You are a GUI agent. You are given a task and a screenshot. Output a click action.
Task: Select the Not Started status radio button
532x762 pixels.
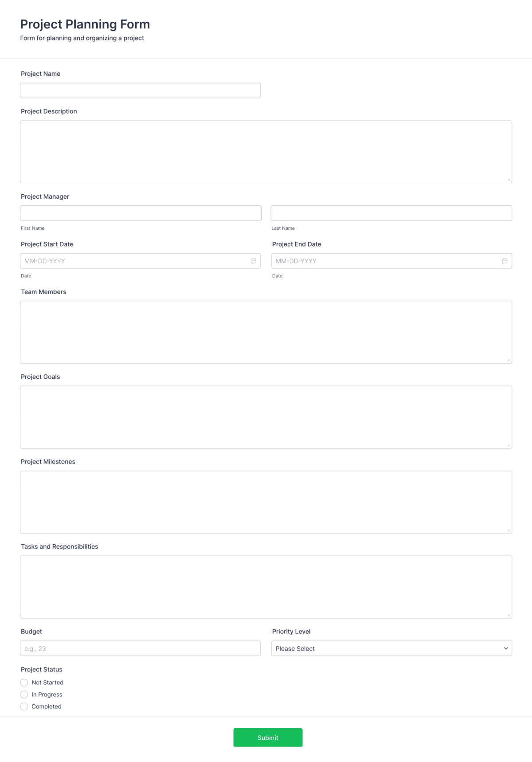(x=24, y=683)
